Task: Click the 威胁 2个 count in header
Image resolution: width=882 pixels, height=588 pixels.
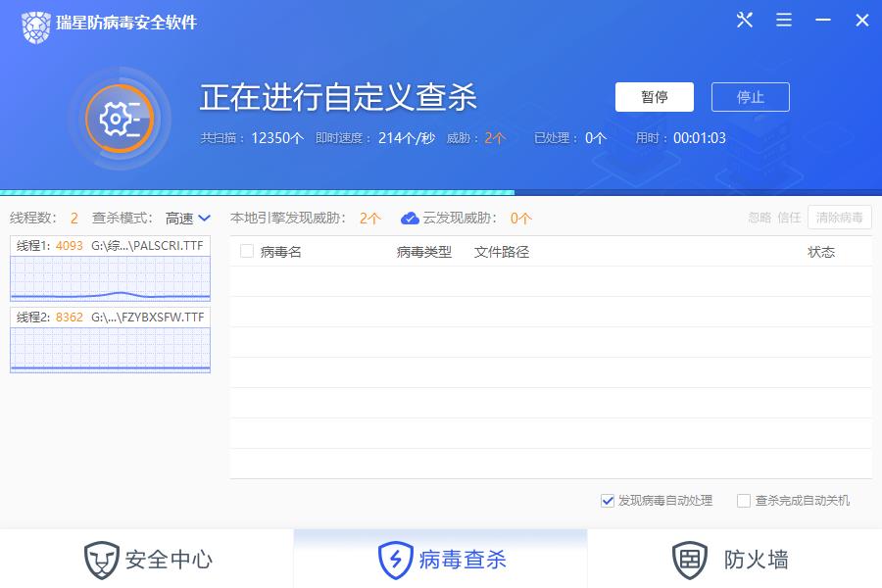Action: pyautogui.click(x=495, y=138)
